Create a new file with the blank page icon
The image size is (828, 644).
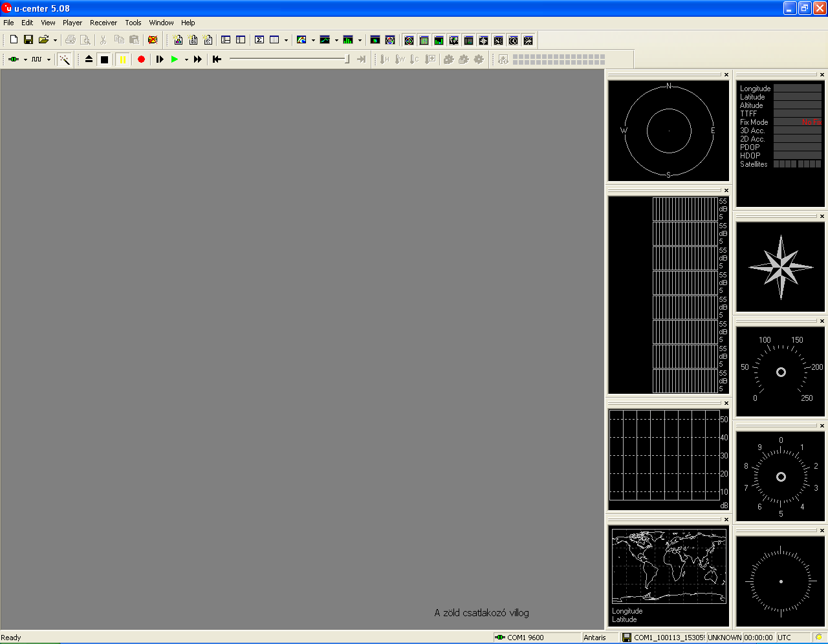click(14, 40)
